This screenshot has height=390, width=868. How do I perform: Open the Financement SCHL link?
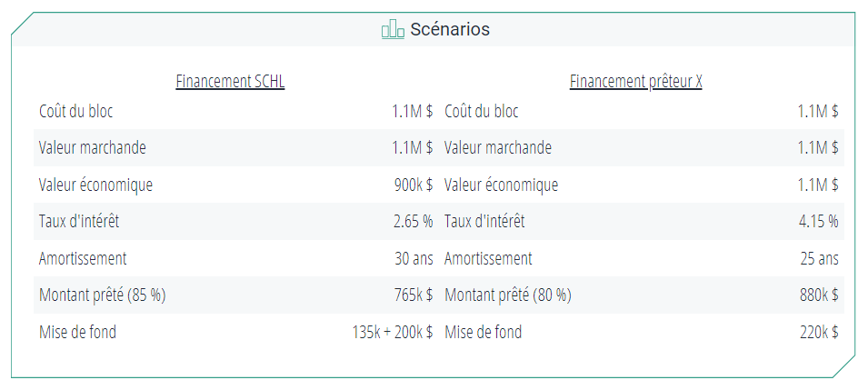click(230, 81)
